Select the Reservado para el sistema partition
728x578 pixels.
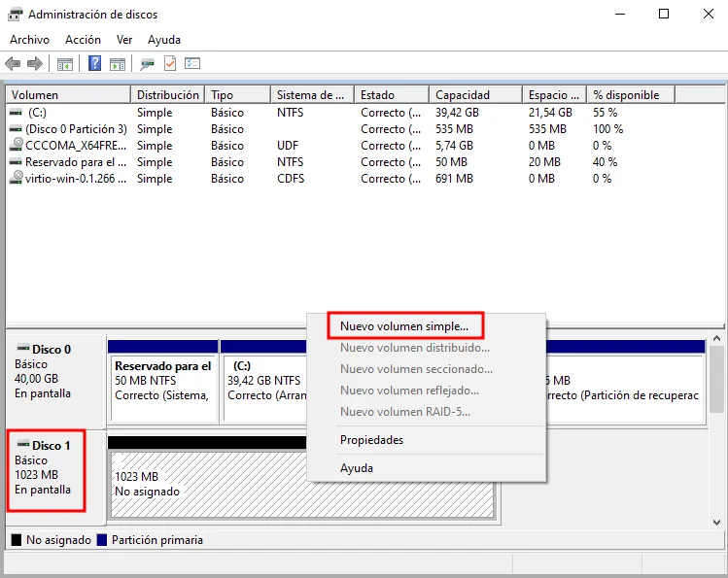coord(162,381)
